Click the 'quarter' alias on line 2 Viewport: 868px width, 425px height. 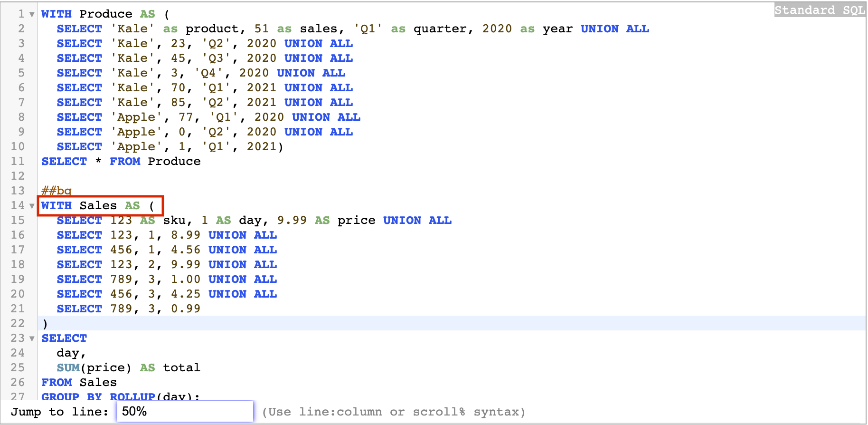[440, 29]
